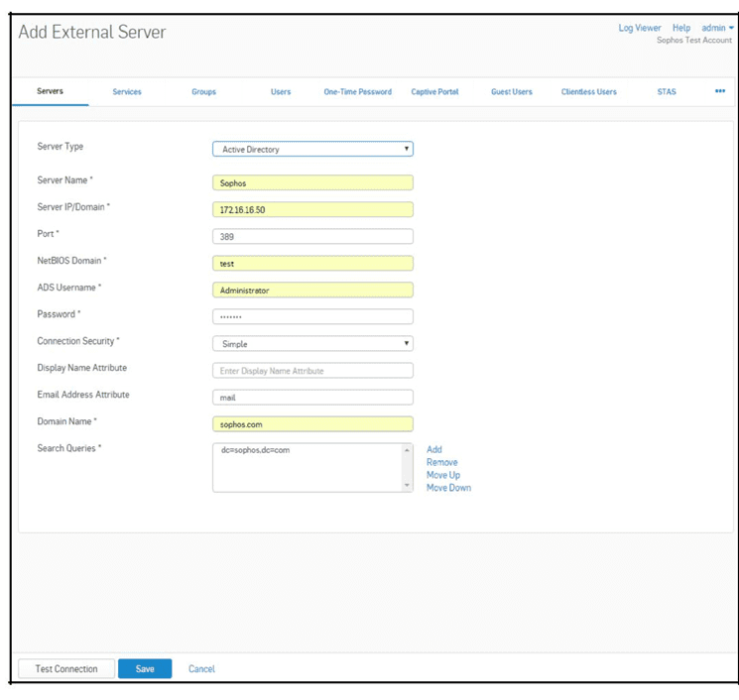Click the Server IP/Domain field
The height and width of the screenshot is (700, 739).
(312, 209)
